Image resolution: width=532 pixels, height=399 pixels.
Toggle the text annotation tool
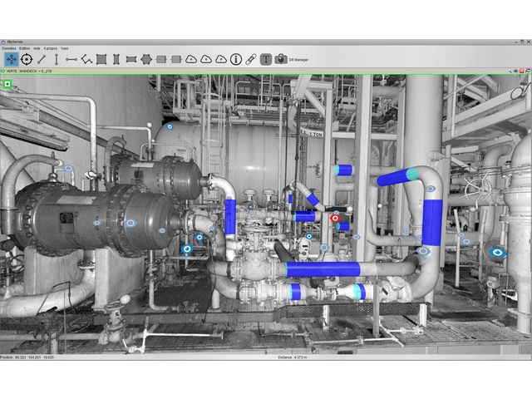[266, 59]
